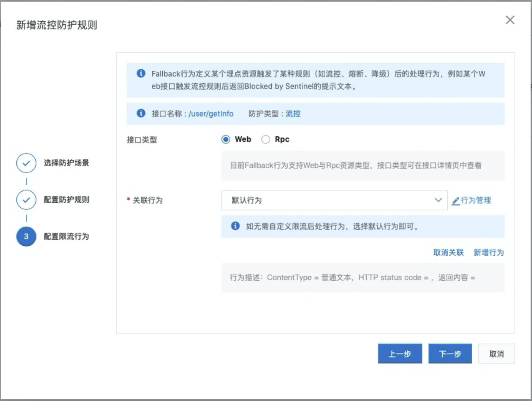
Task: Click the 目前Fallback行为支持Web与Rpc hint text
Action: click(356, 165)
